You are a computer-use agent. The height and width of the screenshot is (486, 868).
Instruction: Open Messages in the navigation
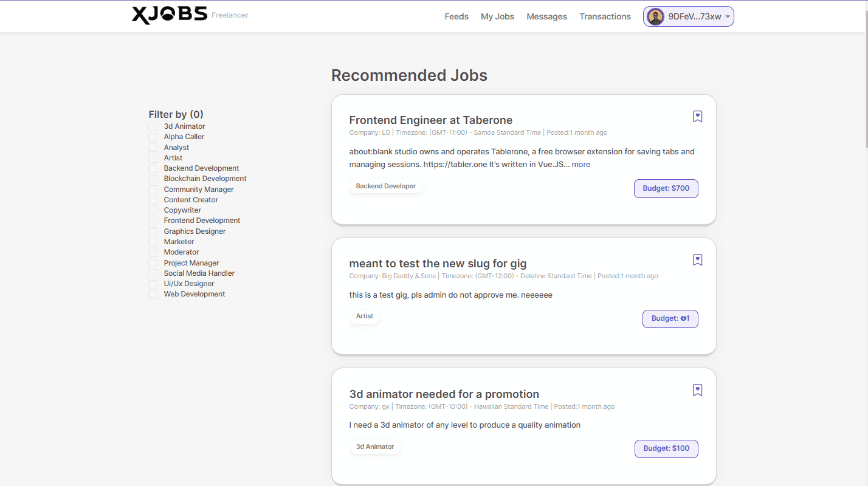pyautogui.click(x=546, y=16)
